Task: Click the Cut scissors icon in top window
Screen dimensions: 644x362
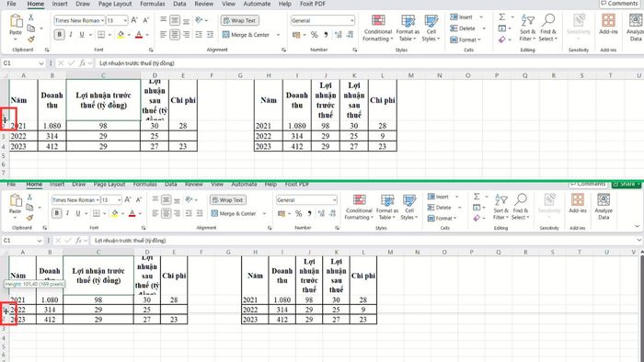Action: (30, 17)
